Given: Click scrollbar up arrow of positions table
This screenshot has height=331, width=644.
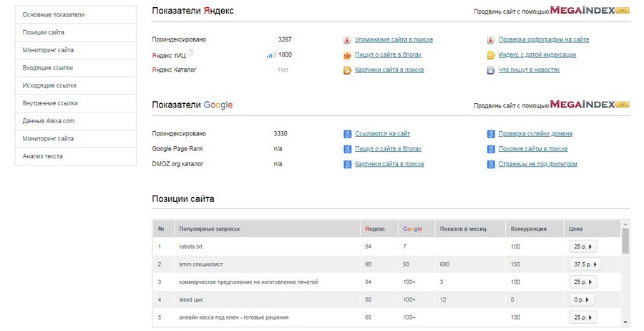Looking at the screenshot, I should pyautogui.click(x=625, y=224).
